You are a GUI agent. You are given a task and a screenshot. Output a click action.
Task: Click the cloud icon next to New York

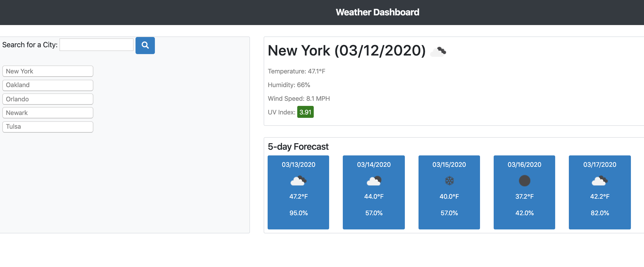point(438,51)
